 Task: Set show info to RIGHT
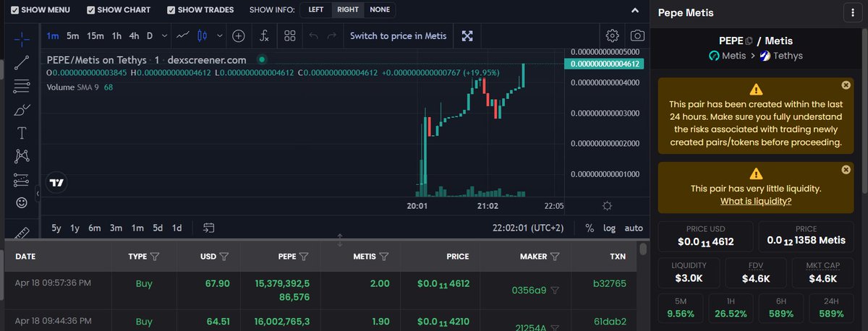click(348, 10)
